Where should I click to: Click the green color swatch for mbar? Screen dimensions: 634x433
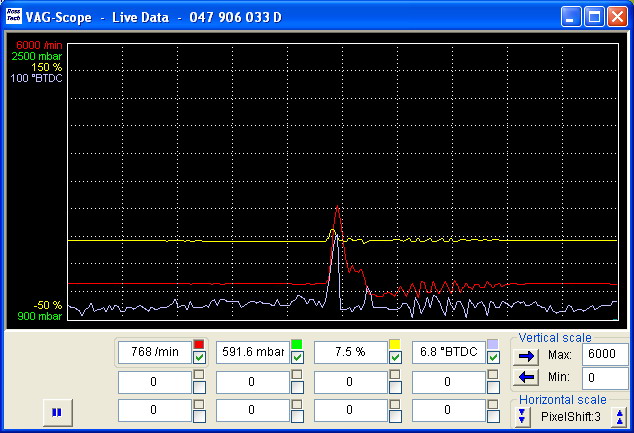tap(296, 344)
